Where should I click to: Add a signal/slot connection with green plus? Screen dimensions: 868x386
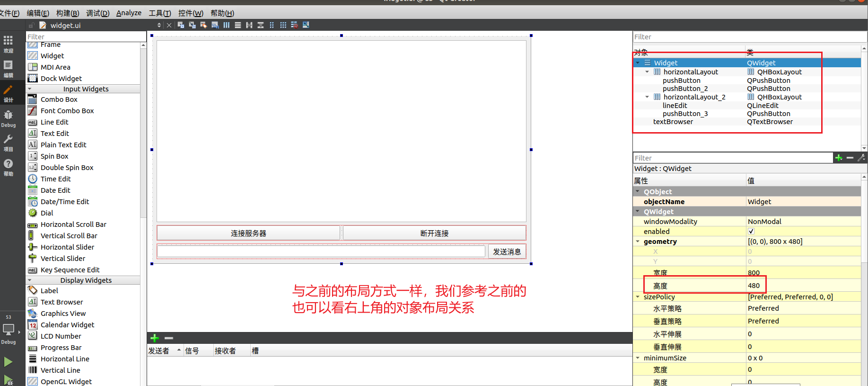click(x=155, y=338)
